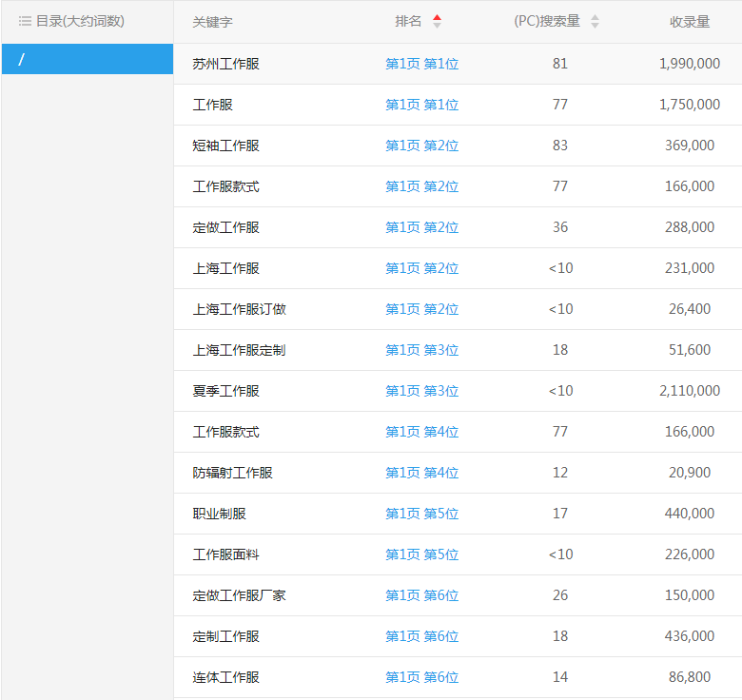The image size is (742, 700).
Task: Select the "/" directory item in sidebar
Action: (88, 59)
